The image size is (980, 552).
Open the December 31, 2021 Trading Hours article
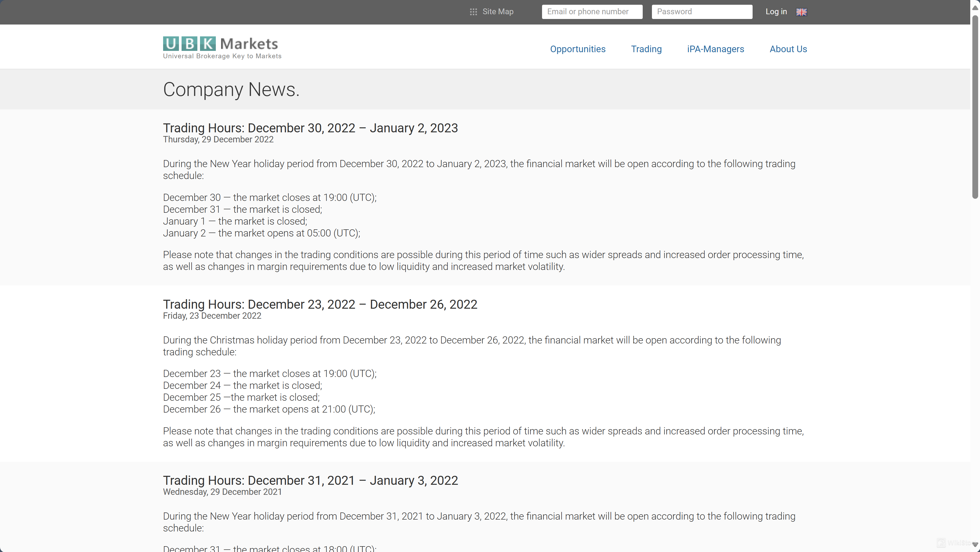tap(310, 481)
